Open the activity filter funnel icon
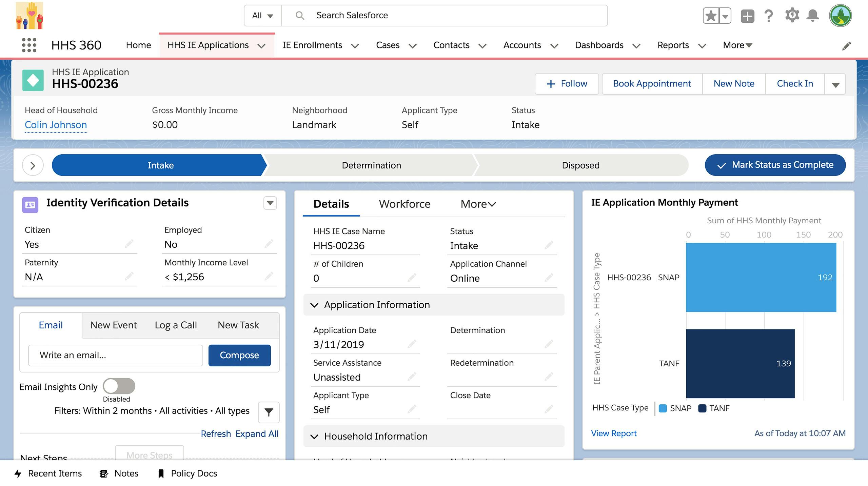The width and height of the screenshot is (868, 486). coord(269,412)
